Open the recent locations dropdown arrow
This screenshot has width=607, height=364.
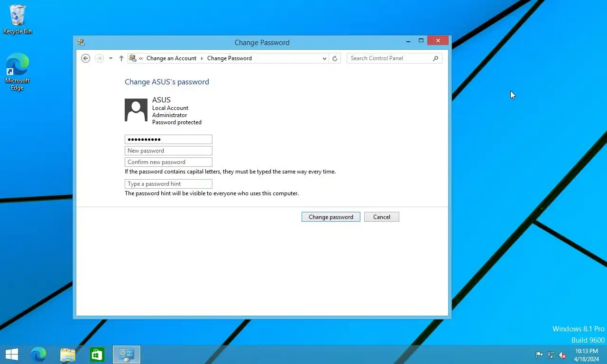pyautogui.click(x=110, y=58)
